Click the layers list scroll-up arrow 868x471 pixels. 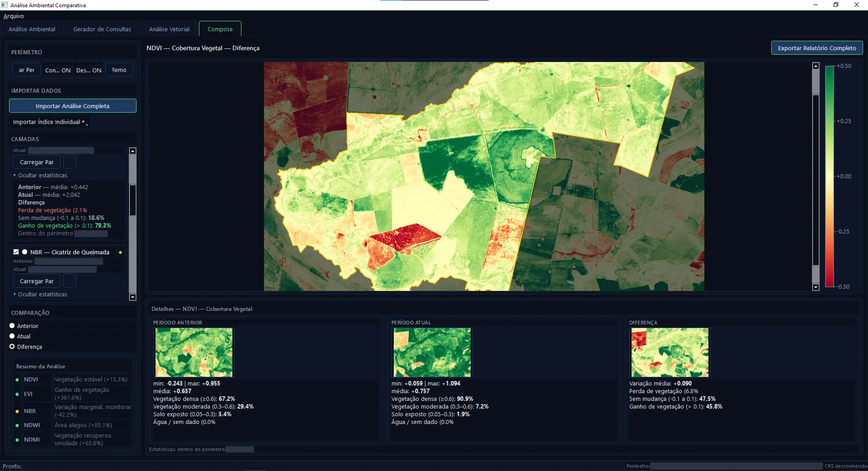132,151
